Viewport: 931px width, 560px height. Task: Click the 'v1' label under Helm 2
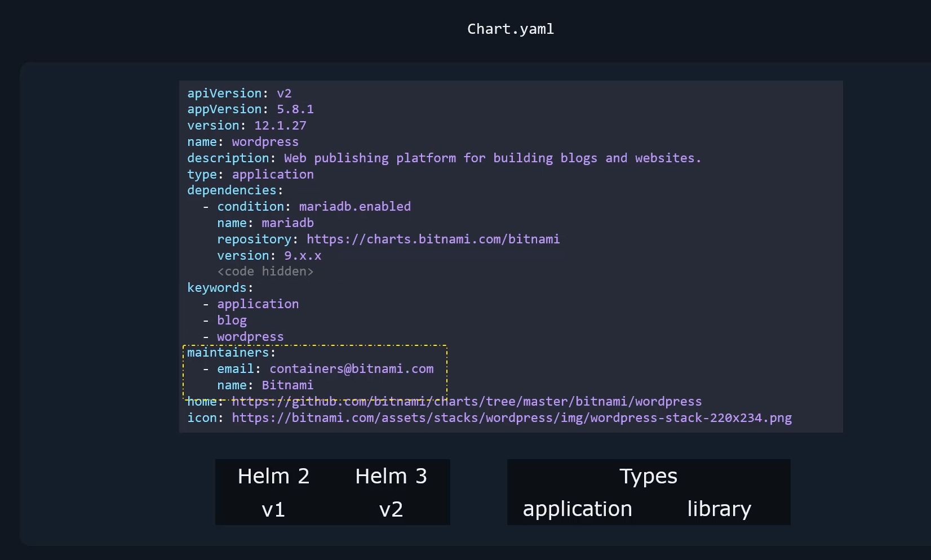click(273, 510)
